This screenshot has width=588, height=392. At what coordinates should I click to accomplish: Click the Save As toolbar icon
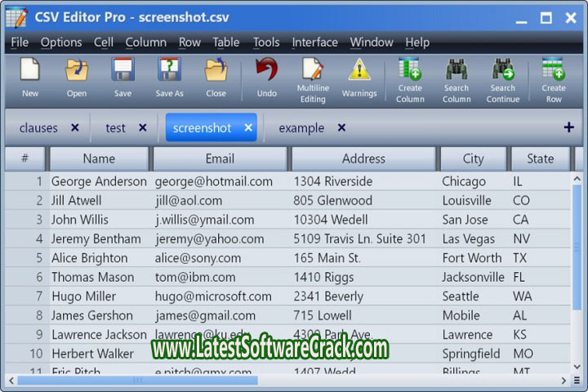point(169,71)
